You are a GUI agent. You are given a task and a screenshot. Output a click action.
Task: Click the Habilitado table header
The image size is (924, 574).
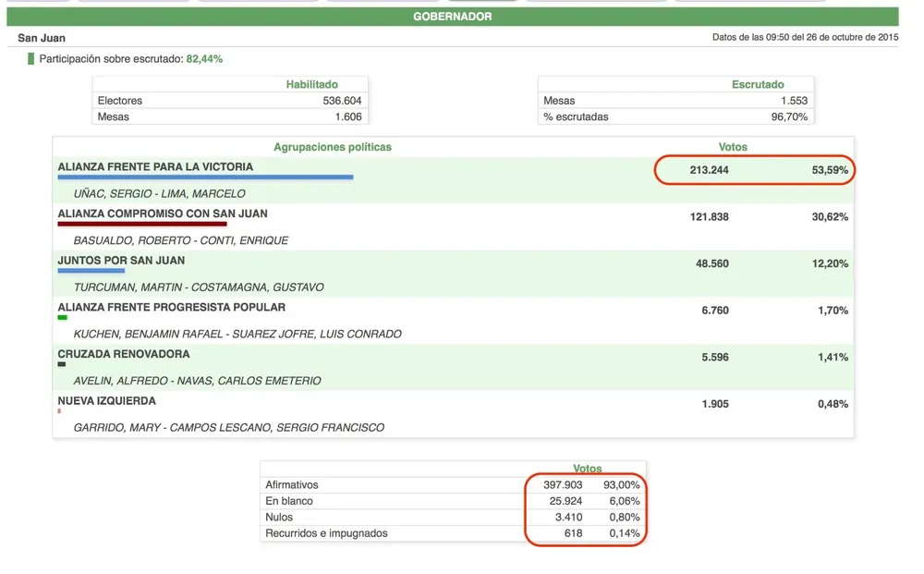tap(311, 84)
